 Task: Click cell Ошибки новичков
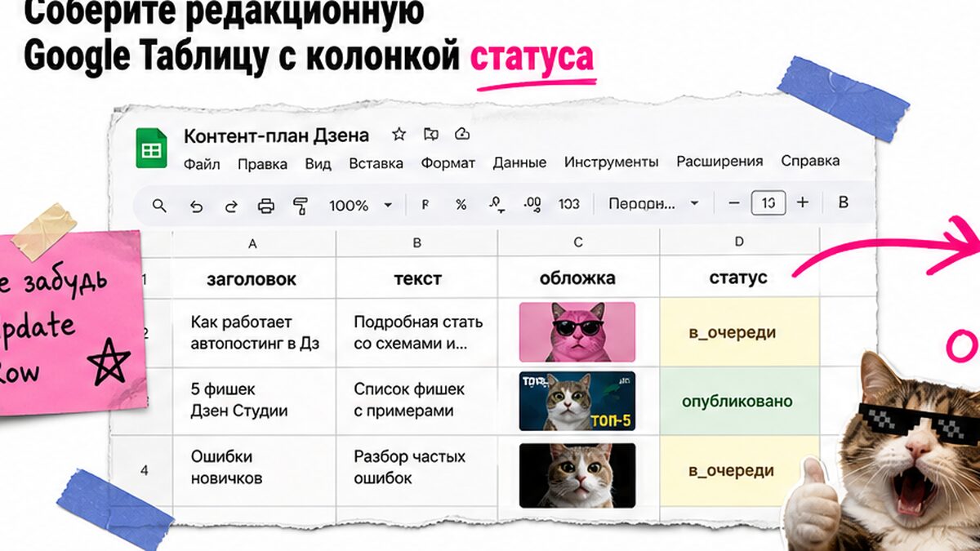coord(253,471)
